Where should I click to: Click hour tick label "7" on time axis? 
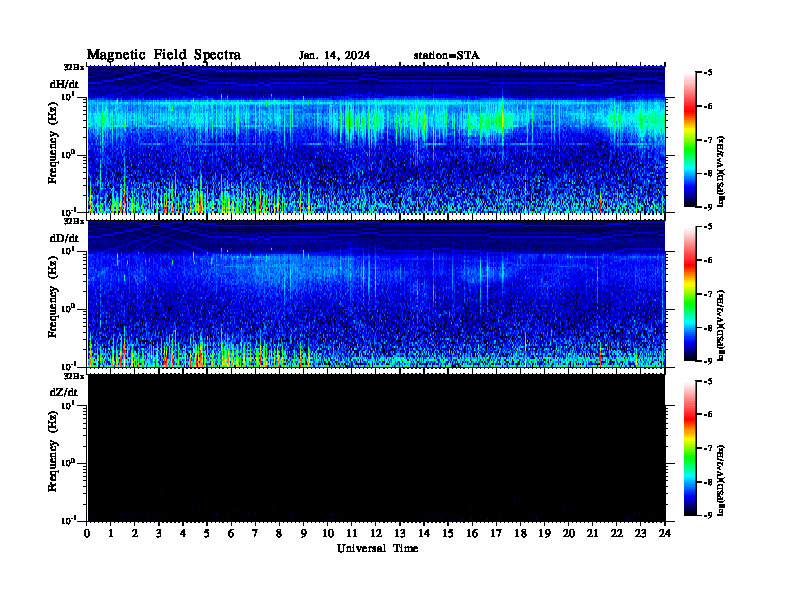[x=255, y=534]
